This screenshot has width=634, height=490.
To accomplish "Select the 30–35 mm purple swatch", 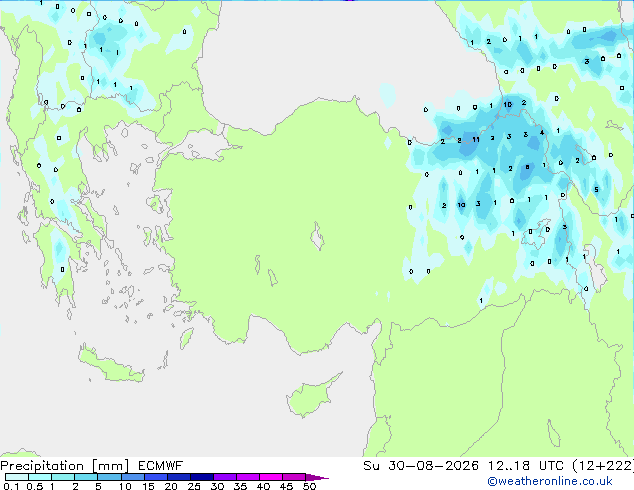I will click(x=225, y=477).
